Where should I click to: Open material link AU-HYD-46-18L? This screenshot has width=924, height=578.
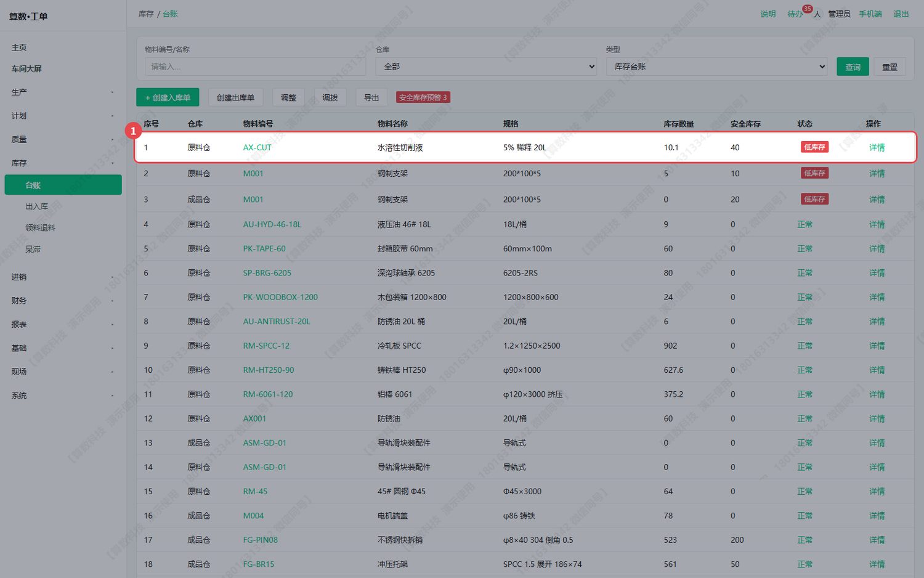coord(272,224)
